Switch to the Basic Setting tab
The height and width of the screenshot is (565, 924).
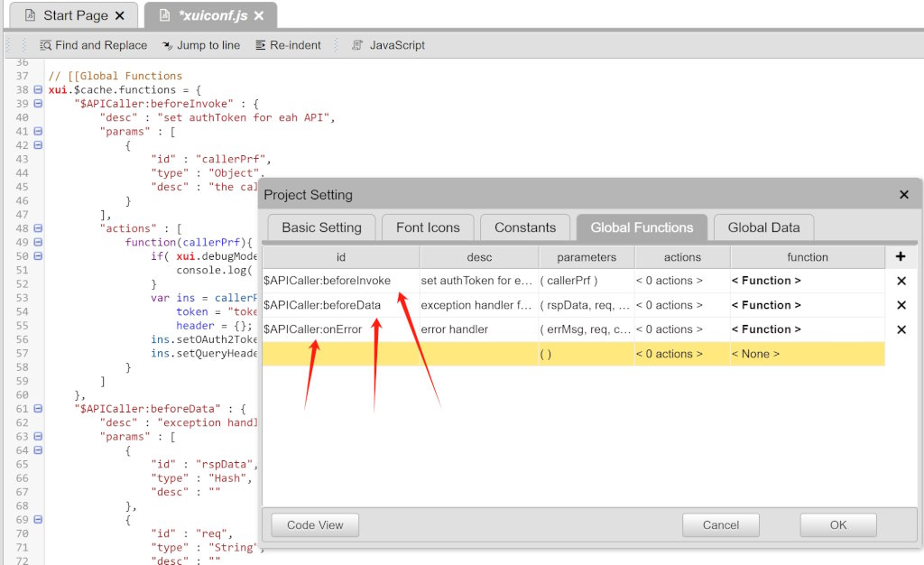(x=321, y=227)
